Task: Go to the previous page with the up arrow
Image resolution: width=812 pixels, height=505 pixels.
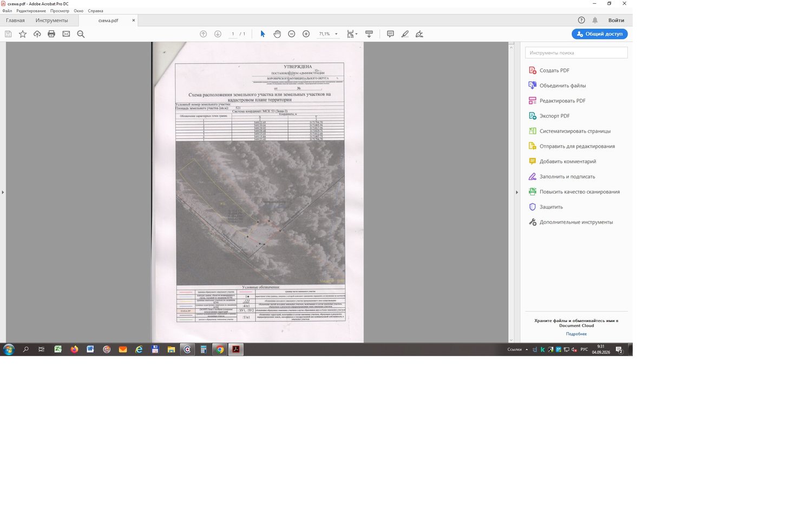Action: coord(204,34)
